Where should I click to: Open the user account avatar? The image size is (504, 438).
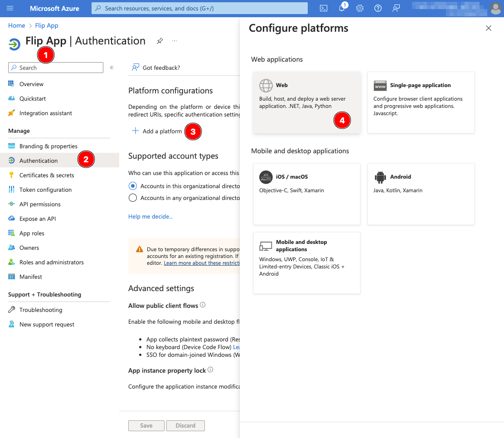tap(496, 8)
